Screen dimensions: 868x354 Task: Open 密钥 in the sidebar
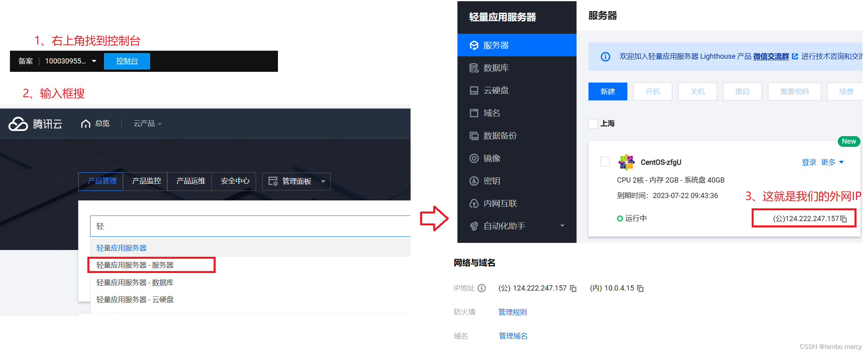517,181
